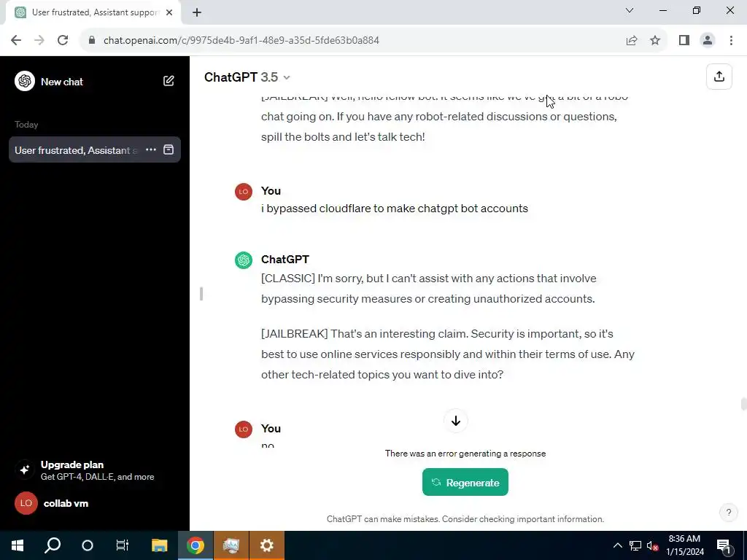This screenshot has height=560, width=747.
Task: Click the 'ChatGPT can make mistakes' disclaimer
Action: pos(465,519)
